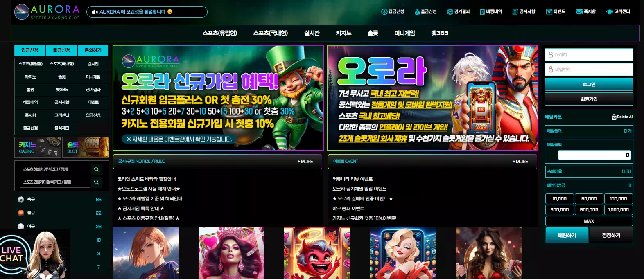This screenshot has height=279, width=644.
Task: Open 스포츠(유럽형) in the main navigation bar
Action: pyautogui.click(x=220, y=33)
